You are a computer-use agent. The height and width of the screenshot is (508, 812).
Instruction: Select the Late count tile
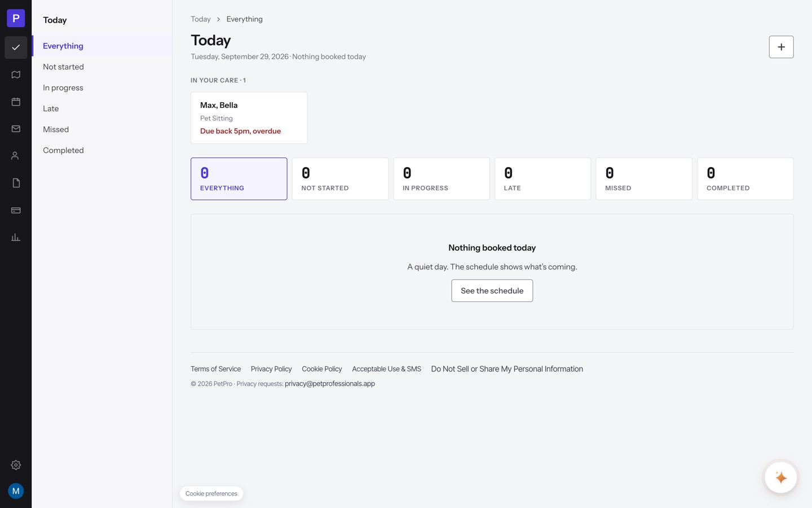pyautogui.click(x=542, y=179)
